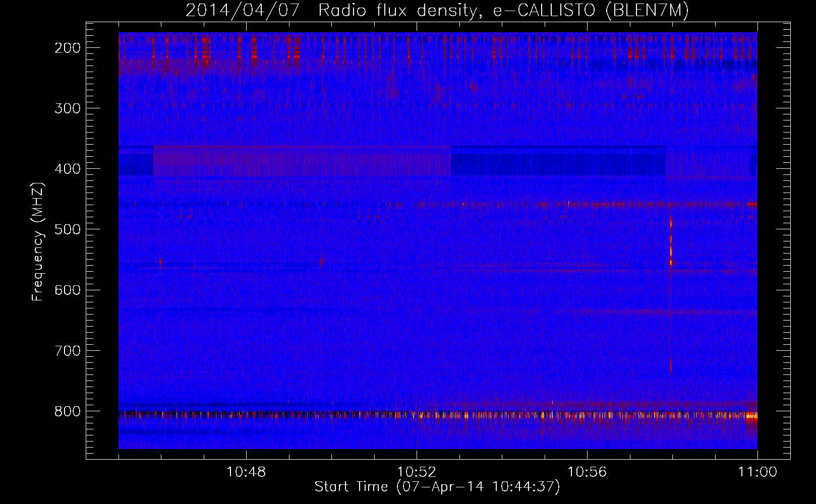Click the bright interference line near 800 MHz
The image size is (816, 504).
438,415
